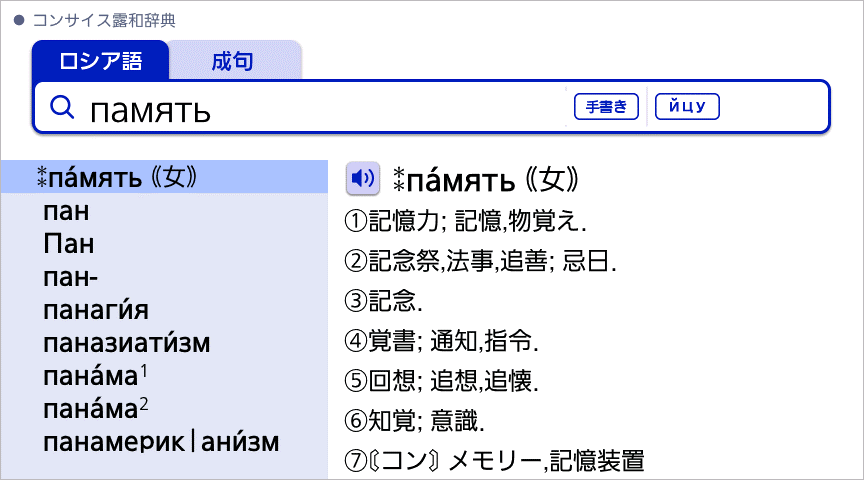Viewport: 864px width, 480px height.
Task: Select панаги́я in the word list
Action: tap(96, 310)
